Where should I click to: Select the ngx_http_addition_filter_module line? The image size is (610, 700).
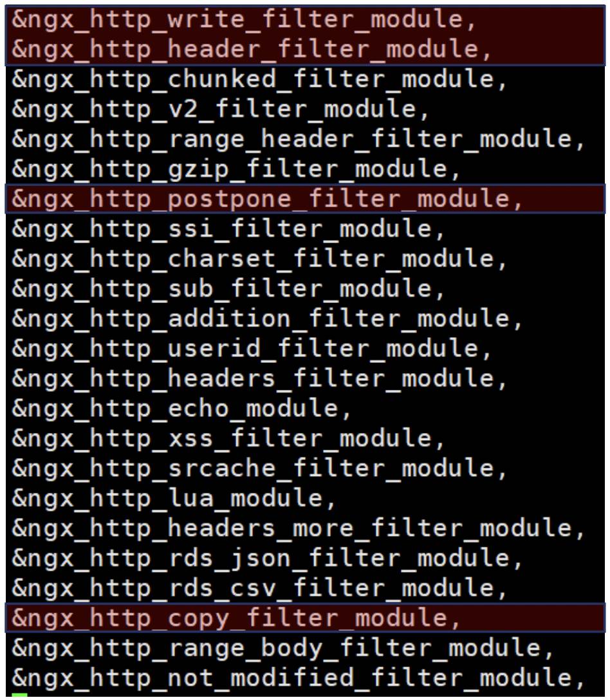(267, 319)
